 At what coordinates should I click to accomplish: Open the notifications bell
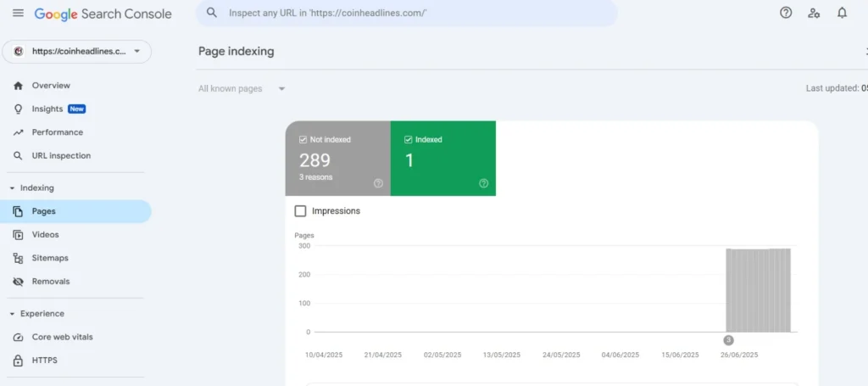842,13
